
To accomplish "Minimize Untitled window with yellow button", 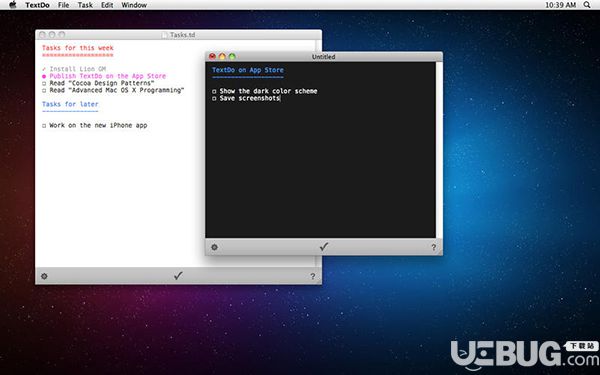I will tap(222, 57).
